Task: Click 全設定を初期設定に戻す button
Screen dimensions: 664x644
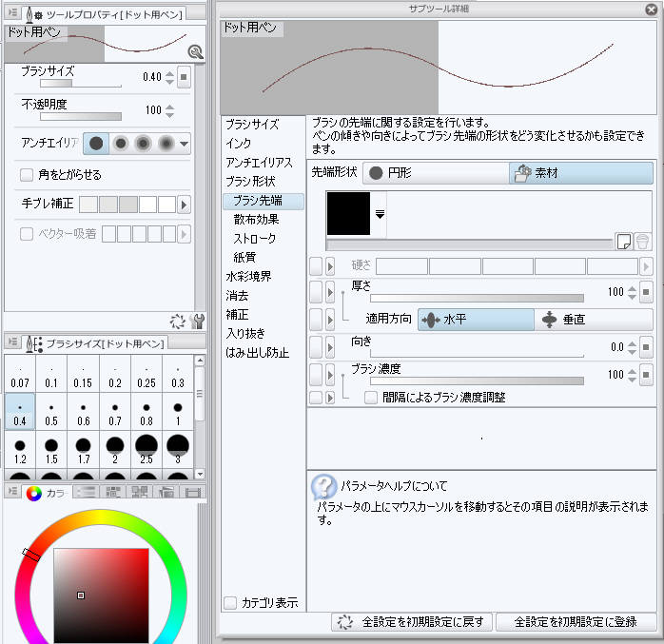Action: tap(412, 622)
